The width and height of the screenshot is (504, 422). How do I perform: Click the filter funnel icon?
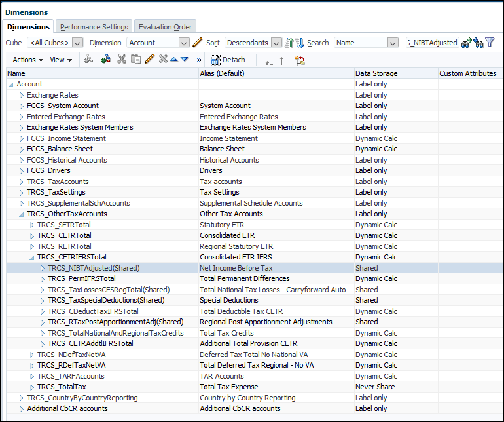click(x=490, y=43)
